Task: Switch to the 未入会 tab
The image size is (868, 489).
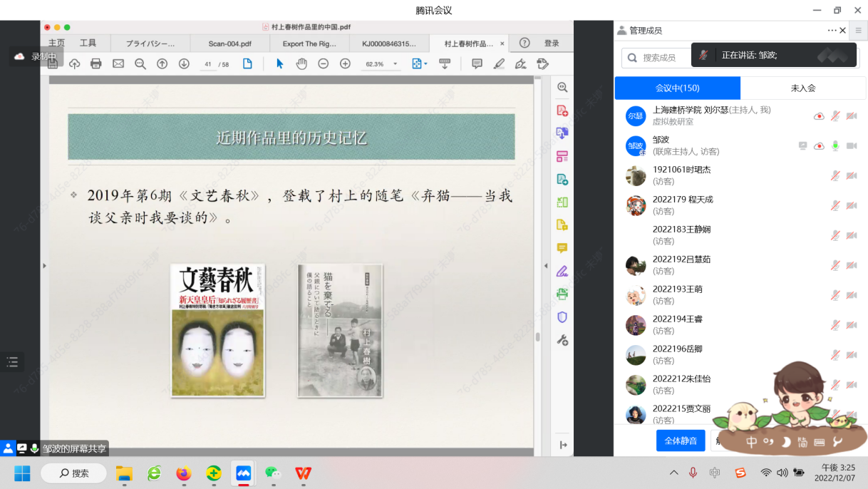Action: click(x=802, y=88)
